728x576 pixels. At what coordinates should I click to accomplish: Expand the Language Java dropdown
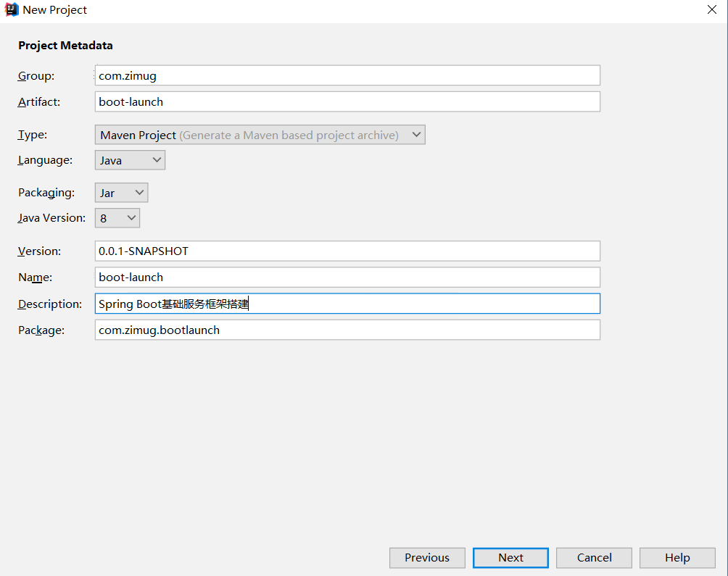(x=130, y=160)
